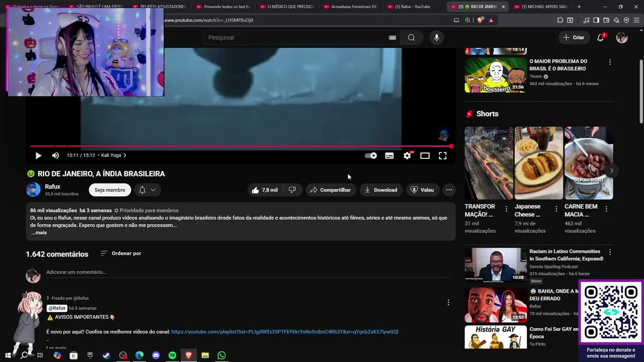Open the Brave VPN shield icon
Image resolution: width=644 pixels, height=362 pixels.
pos(626,20)
